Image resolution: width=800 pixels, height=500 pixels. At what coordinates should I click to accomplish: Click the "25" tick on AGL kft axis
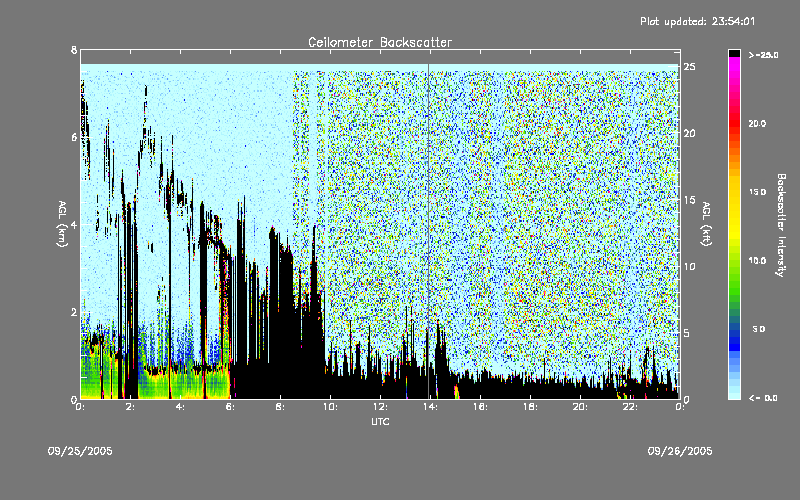click(690, 67)
